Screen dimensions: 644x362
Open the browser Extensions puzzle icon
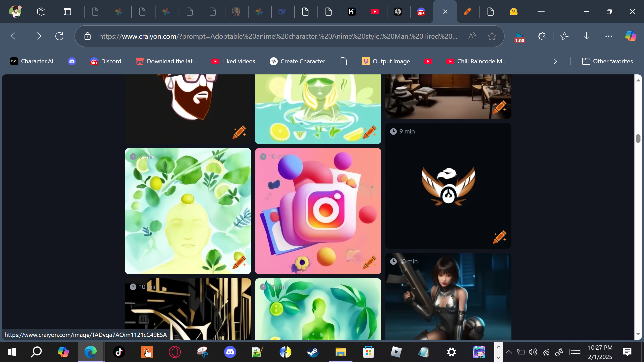click(x=542, y=36)
